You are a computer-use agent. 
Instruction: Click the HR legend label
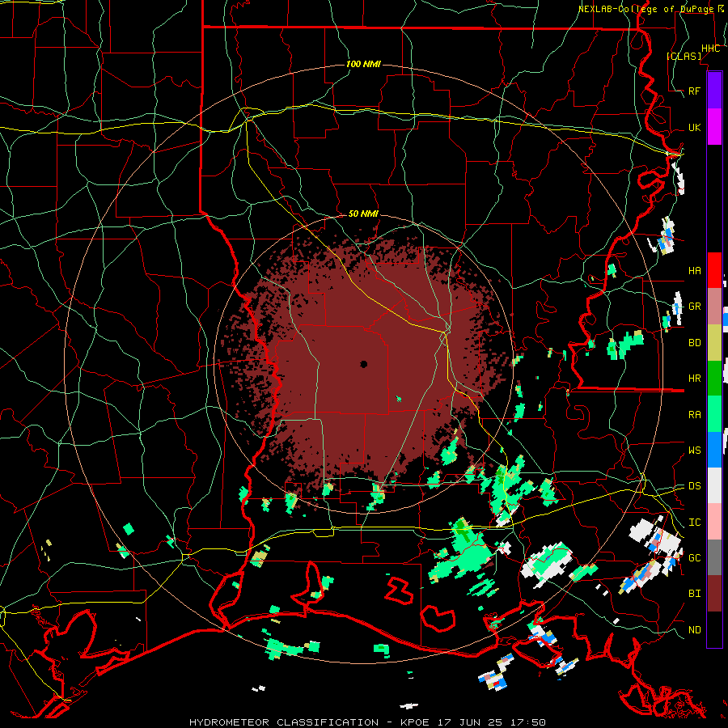point(694,379)
